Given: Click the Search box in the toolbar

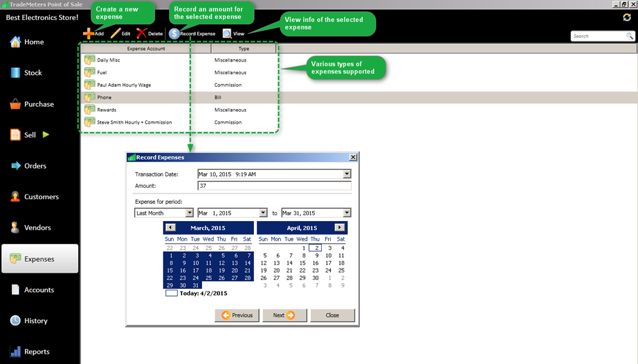Looking at the screenshot, I should point(598,37).
